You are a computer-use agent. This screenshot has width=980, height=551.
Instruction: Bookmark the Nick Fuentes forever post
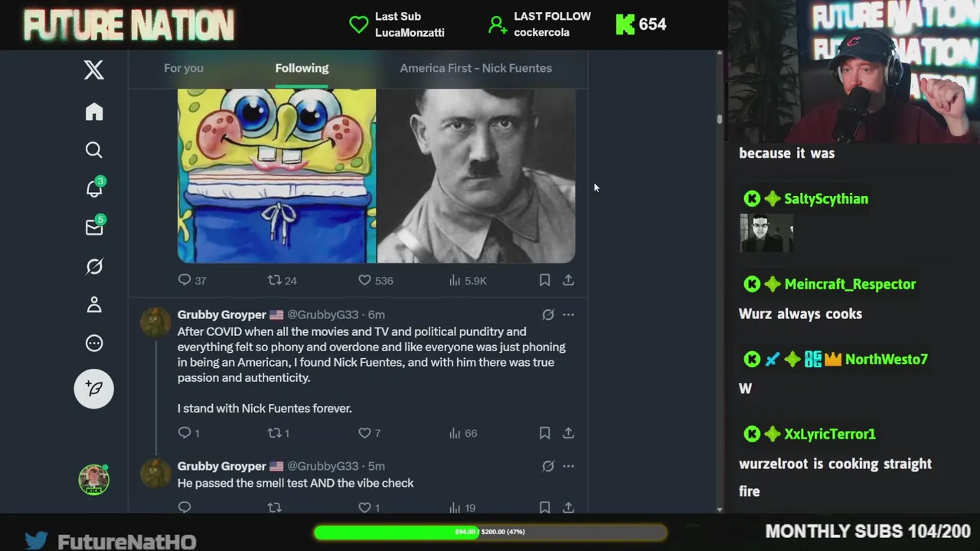544,433
